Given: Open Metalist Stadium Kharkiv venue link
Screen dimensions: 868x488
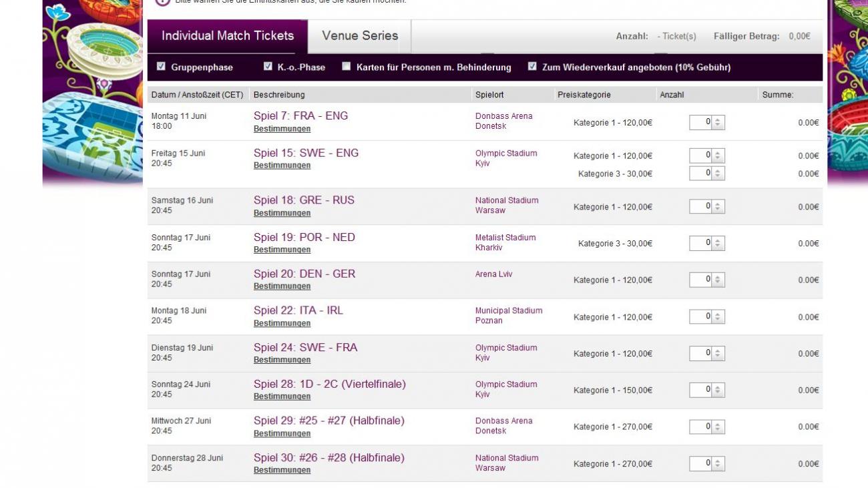Looking at the screenshot, I should pyautogui.click(x=505, y=242).
